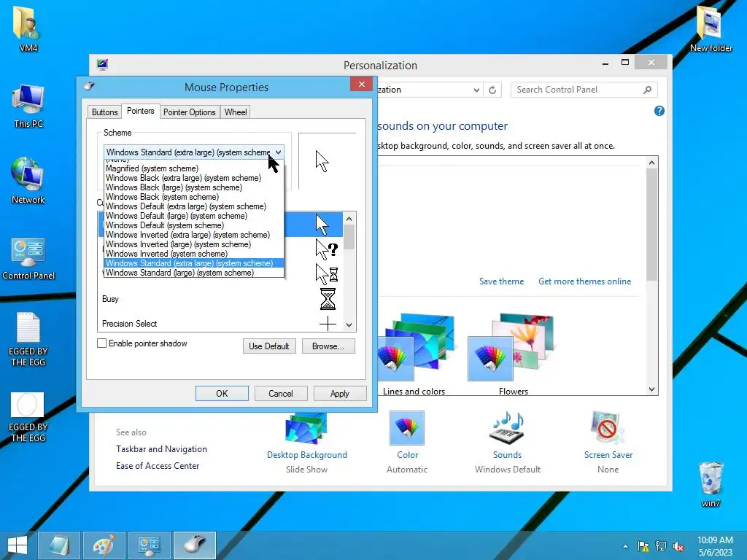Choose Windows Inverted (system scheme)

tap(194, 254)
